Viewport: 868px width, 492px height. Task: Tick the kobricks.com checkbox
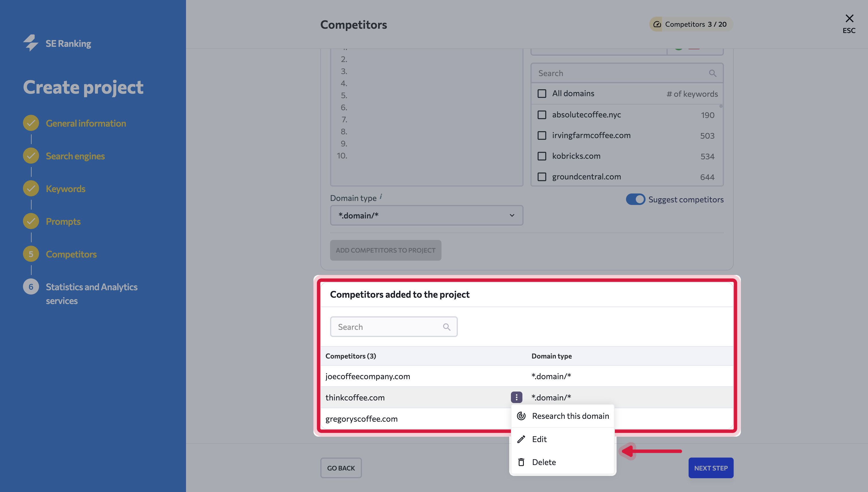[542, 156]
